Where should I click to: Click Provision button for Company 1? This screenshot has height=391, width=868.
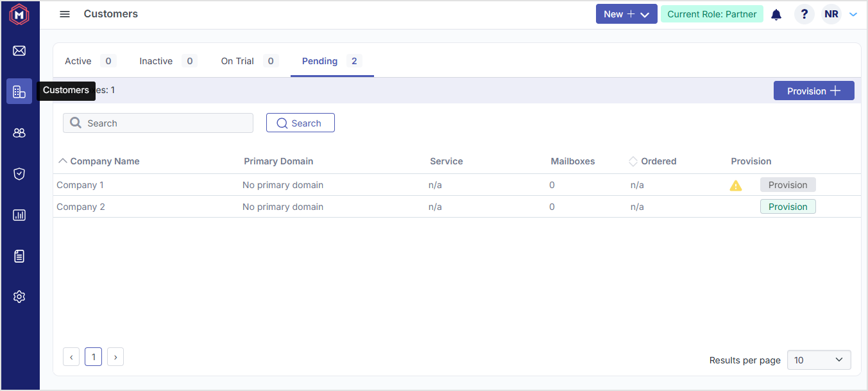coord(788,185)
